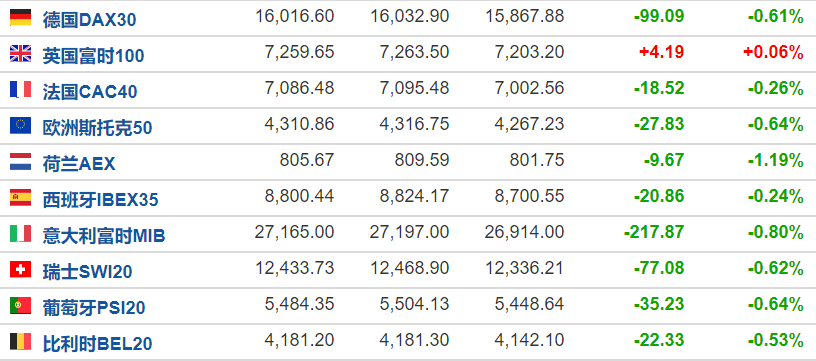Screen dimensions: 816x361
Task: Click the Belgian flag icon
Action: (x=20, y=341)
